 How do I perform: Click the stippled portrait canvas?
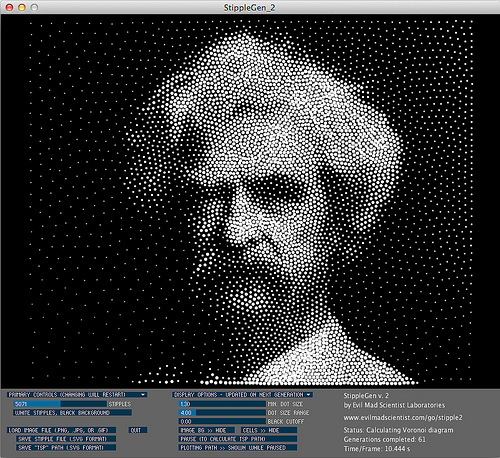[250, 201]
